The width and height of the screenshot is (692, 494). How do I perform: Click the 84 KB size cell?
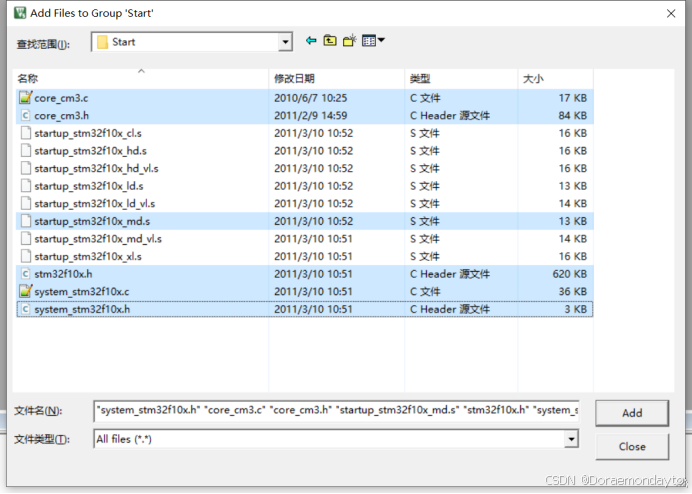pos(572,116)
